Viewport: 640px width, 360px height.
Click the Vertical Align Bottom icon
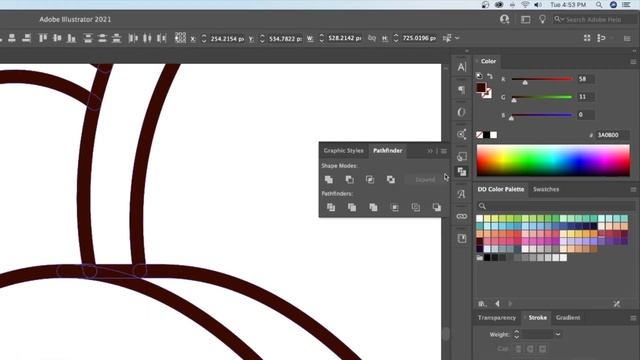pos(71,38)
